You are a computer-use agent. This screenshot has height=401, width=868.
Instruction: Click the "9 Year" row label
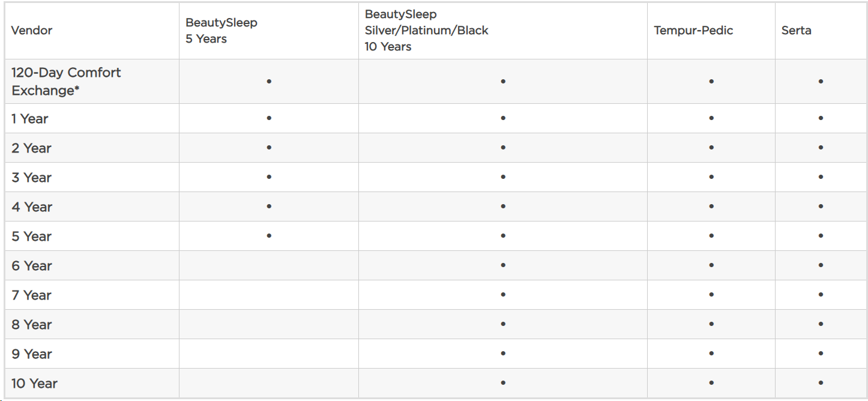point(32,354)
